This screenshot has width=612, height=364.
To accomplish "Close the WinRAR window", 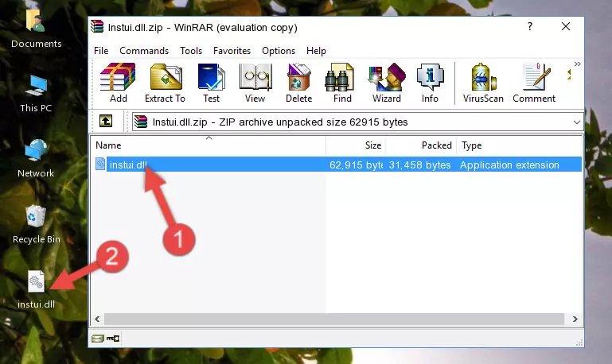I will 566,26.
